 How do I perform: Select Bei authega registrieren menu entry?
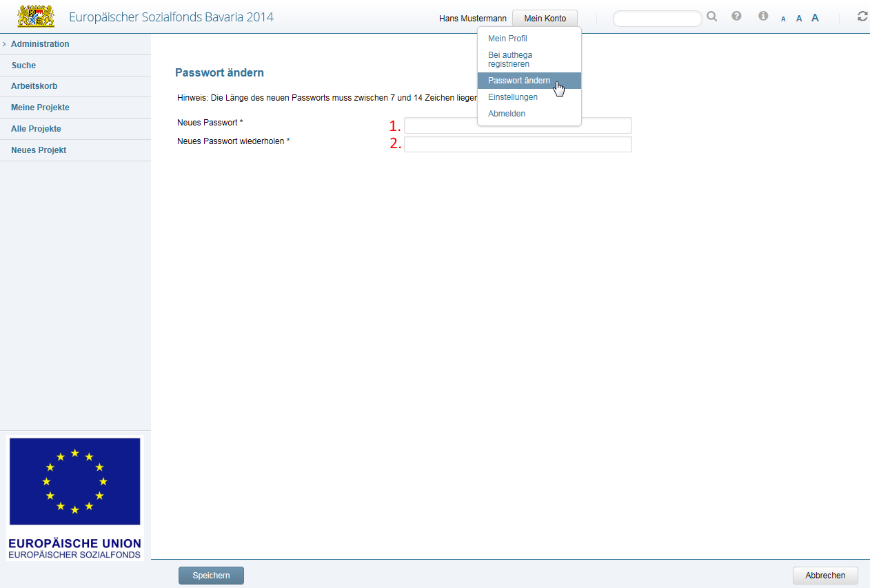coord(510,59)
